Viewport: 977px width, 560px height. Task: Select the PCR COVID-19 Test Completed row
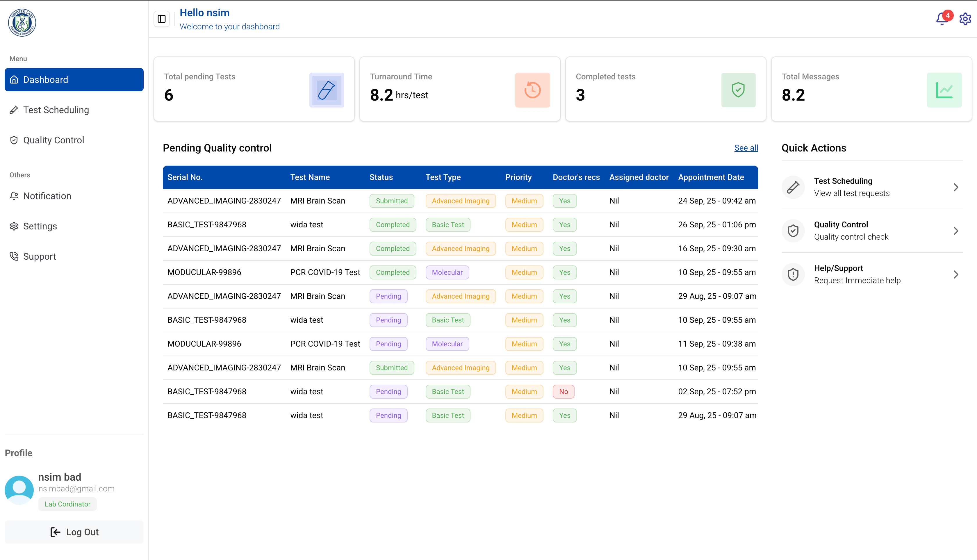tap(325, 272)
